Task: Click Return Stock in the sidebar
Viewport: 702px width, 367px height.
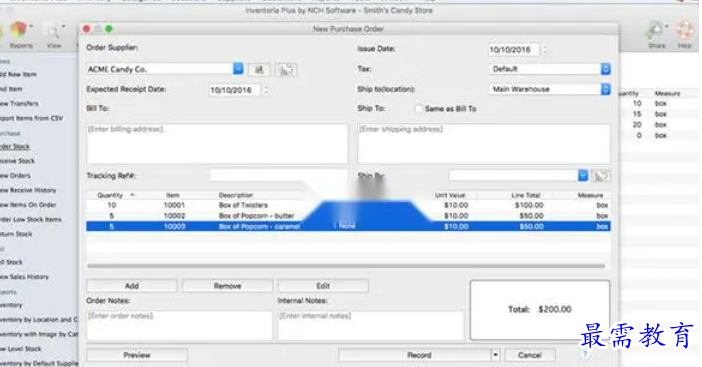Action: (x=16, y=234)
